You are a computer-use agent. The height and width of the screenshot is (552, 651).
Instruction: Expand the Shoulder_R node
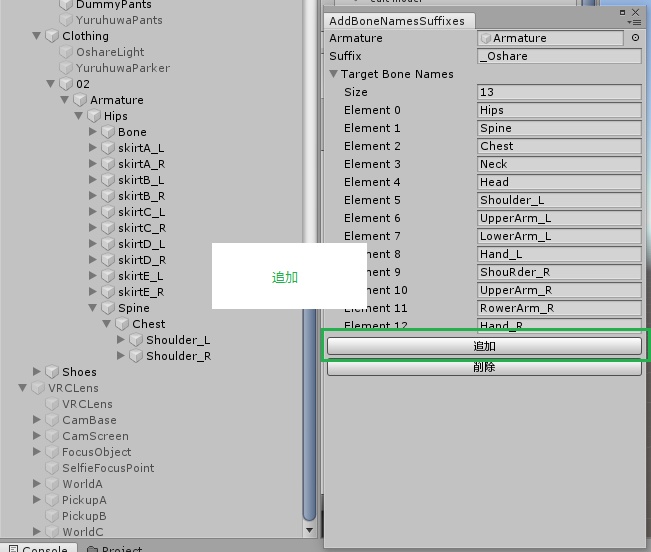(121, 356)
